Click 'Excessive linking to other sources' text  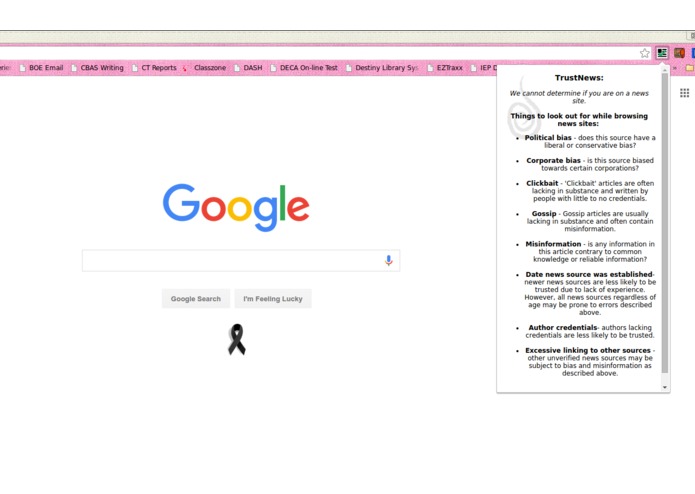tap(588, 350)
